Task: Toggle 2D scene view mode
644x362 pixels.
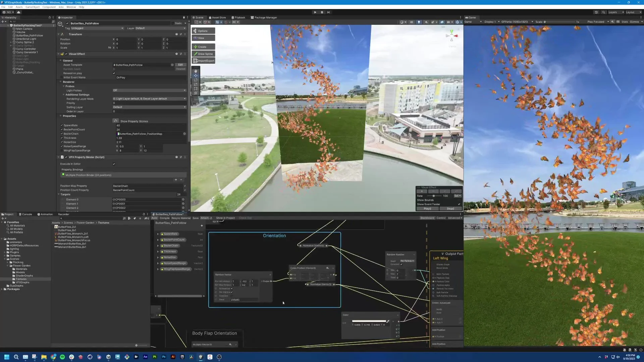Action: [x=411, y=22]
